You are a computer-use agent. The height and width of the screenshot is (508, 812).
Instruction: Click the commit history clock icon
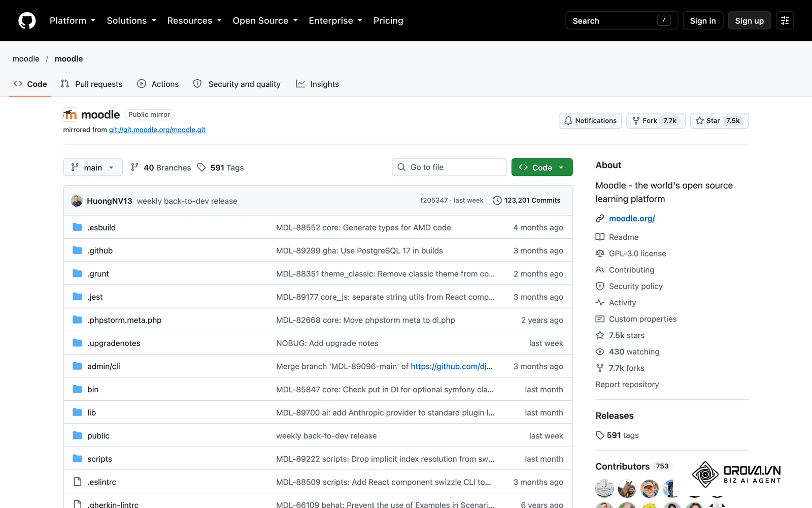pyautogui.click(x=497, y=201)
